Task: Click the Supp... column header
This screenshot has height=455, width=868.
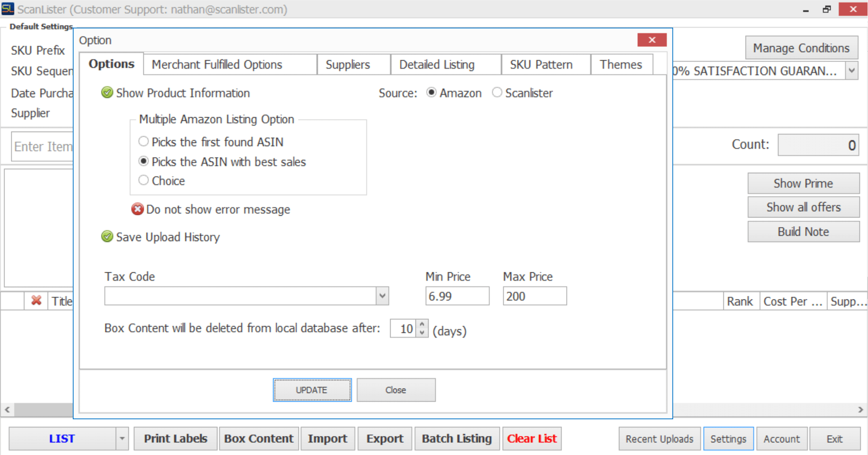Action: 848,301
